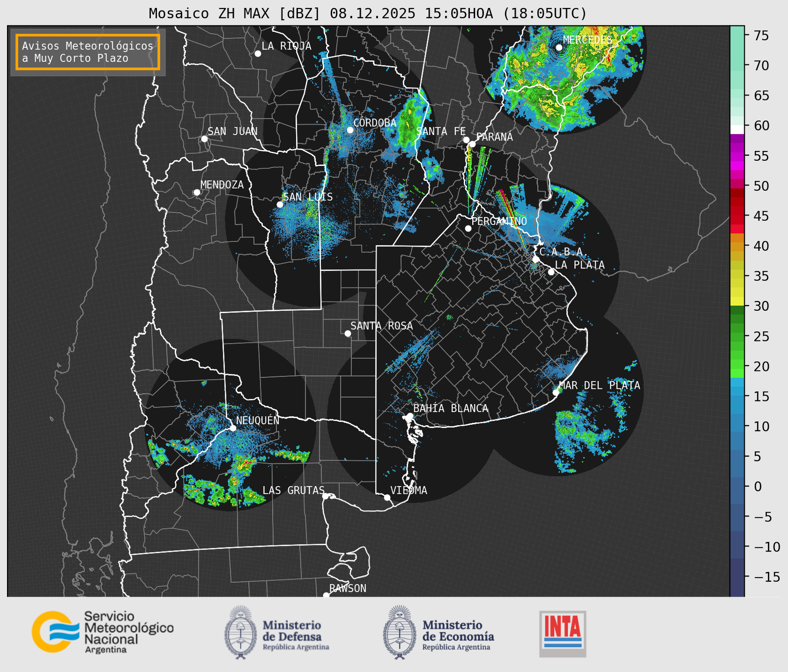
Task: Click the Ministerio de Economía logo
Action: coord(439,633)
